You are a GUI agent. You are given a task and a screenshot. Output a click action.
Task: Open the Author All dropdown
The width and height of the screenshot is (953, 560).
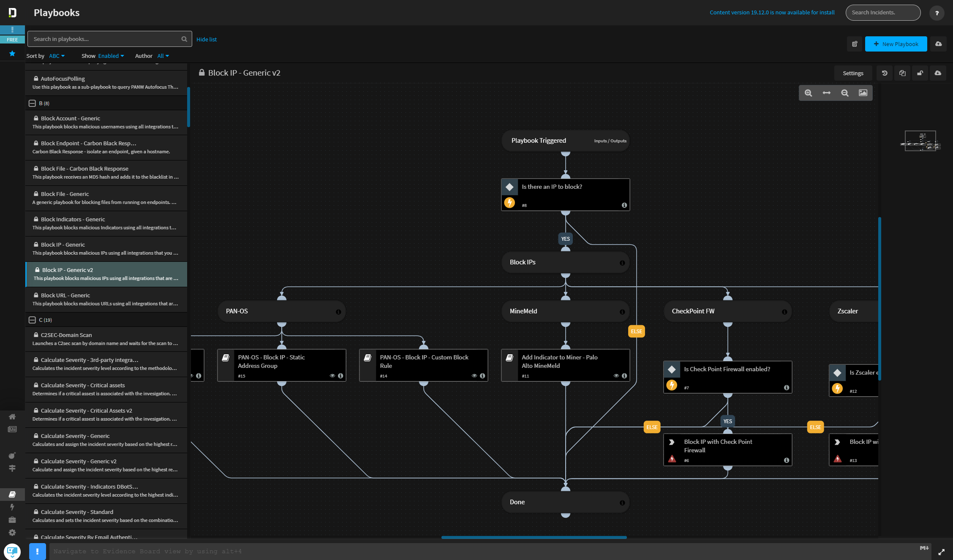(x=163, y=56)
